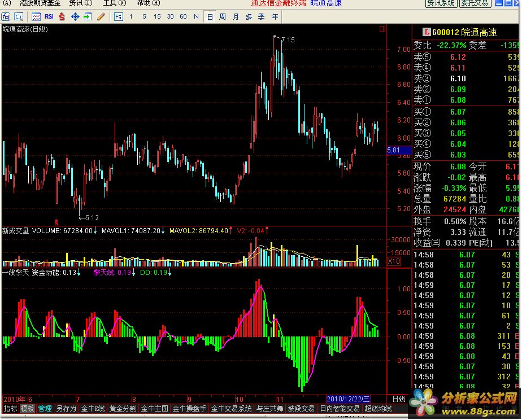
Task: Click 委托交易 button
Action: pos(475,3)
